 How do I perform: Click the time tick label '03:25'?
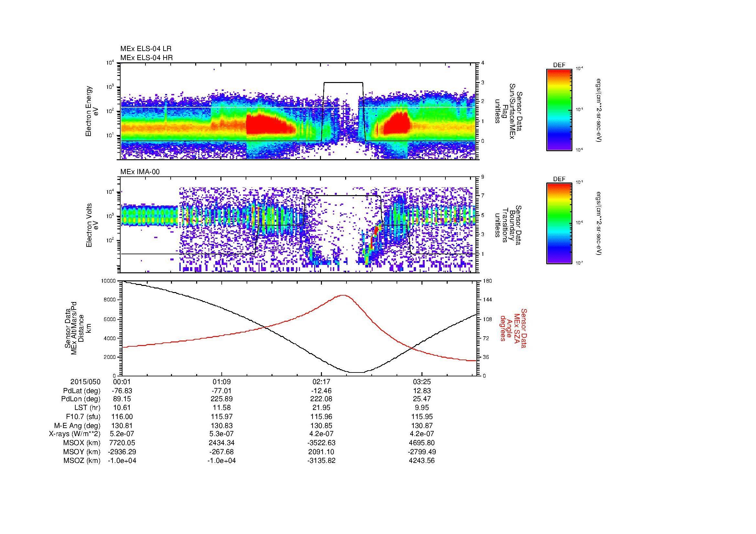(x=422, y=382)
